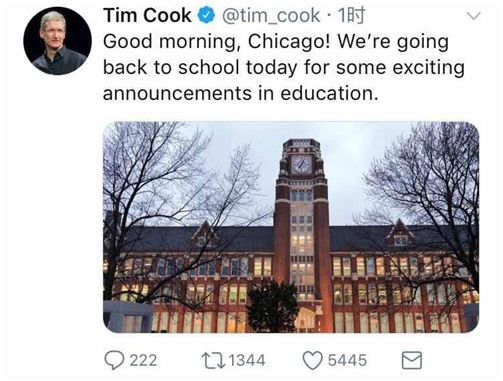Image resolution: width=503 pixels, height=381 pixels.
Task: Click the word education in the tweet
Action: coord(329,93)
